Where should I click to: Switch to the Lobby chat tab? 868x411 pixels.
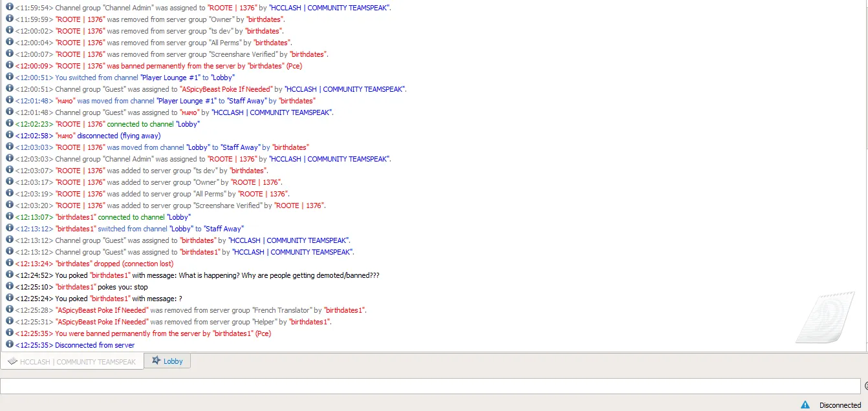click(x=168, y=361)
